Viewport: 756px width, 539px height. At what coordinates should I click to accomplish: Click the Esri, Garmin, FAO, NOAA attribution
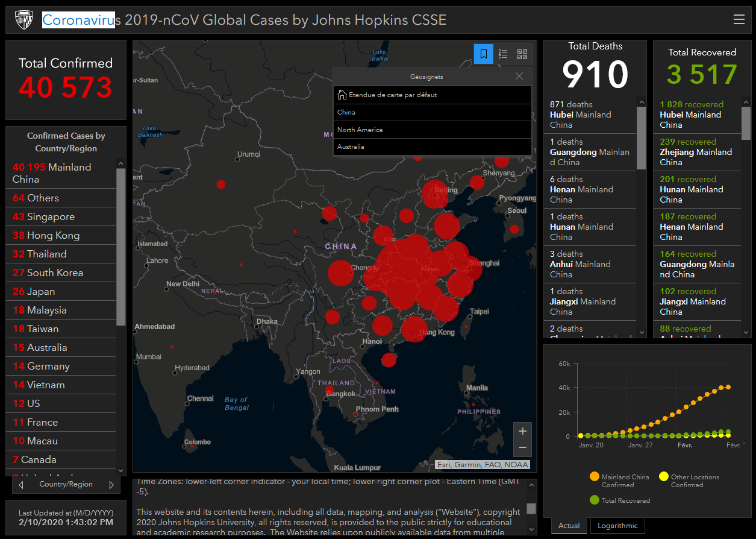[483, 464]
